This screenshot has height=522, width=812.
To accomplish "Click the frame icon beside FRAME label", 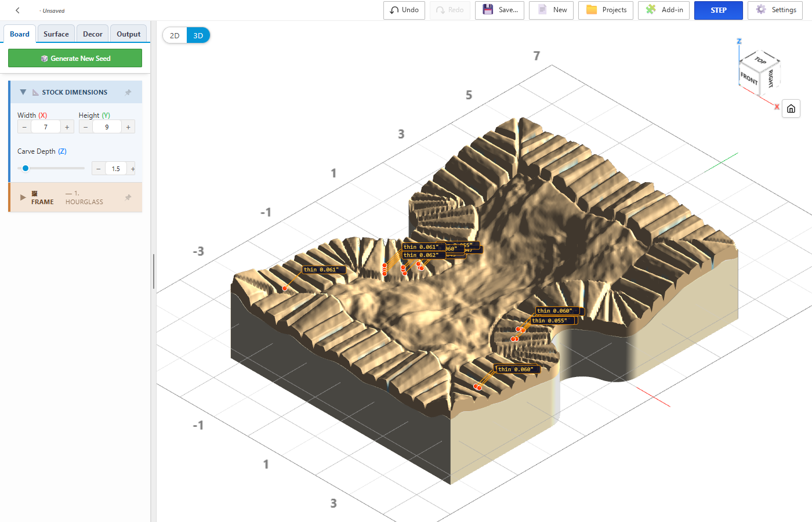I will [34, 194].
